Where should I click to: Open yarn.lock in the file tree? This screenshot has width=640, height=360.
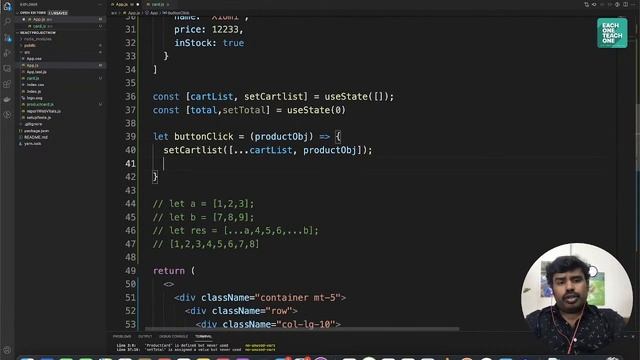pos(33,144)
